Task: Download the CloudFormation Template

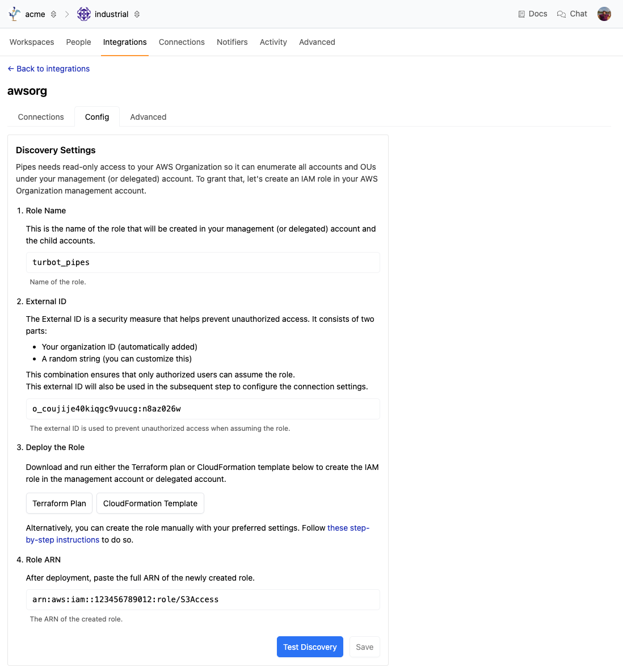Action: (x=150, y=503)
